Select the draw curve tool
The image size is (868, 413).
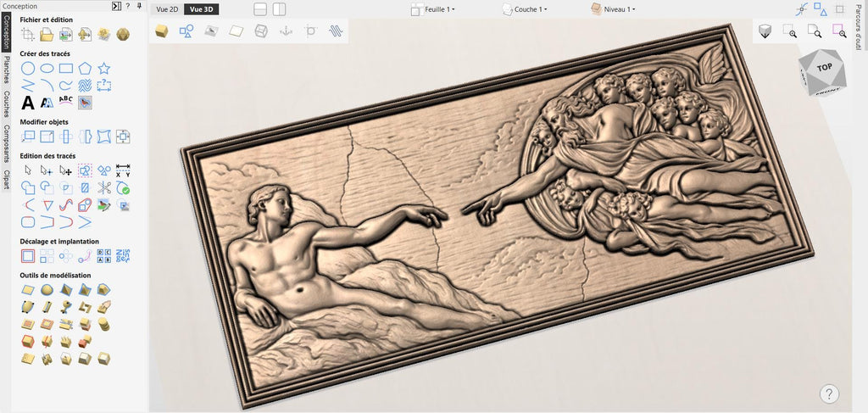point(66,86)
